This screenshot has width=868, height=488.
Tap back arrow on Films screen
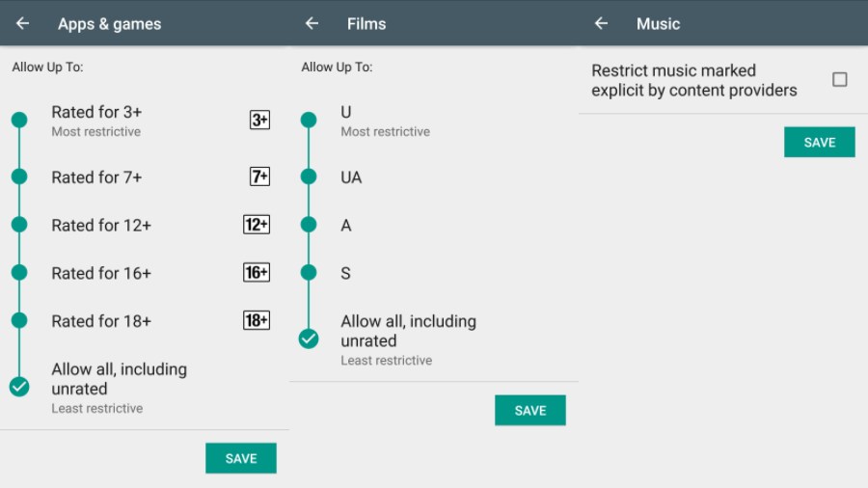[312, 23]
